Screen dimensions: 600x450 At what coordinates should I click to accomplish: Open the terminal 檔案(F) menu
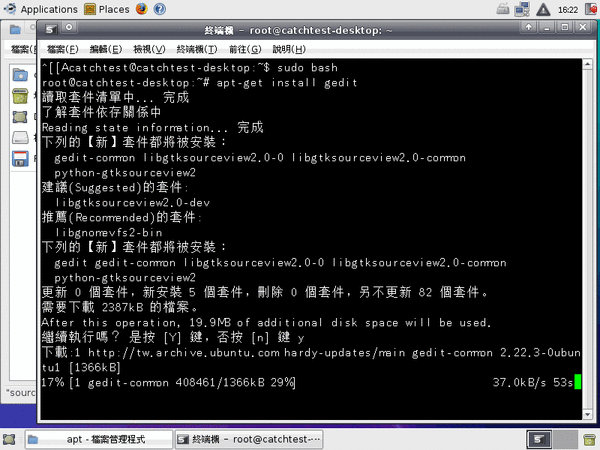tap(62, 49)
